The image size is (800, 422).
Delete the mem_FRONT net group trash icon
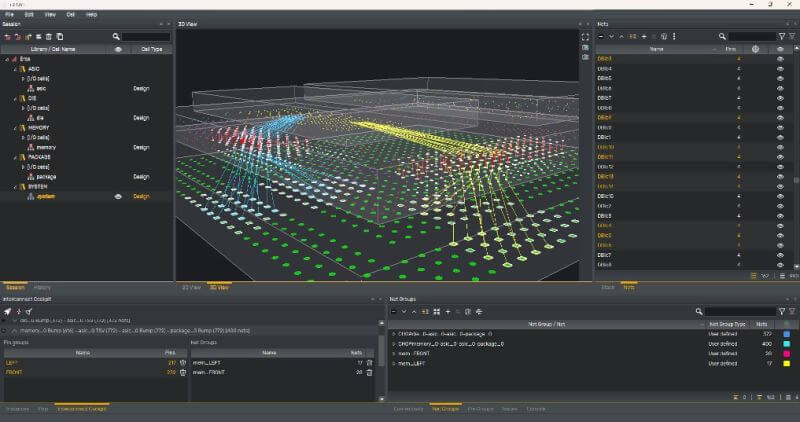click(369, 372)
